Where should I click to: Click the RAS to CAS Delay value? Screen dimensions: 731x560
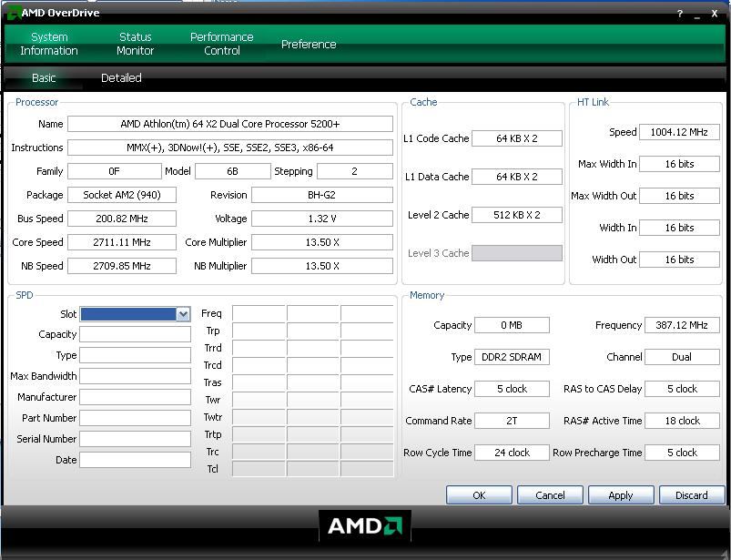(x=682, y=389)
